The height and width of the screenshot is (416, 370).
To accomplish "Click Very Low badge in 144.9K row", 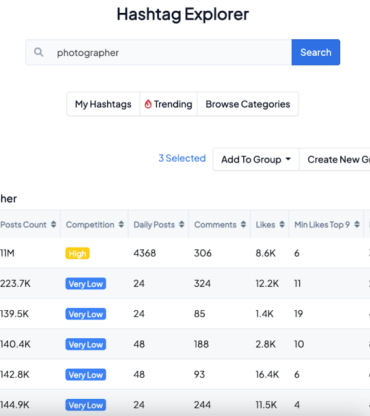I will coord(86,405).
